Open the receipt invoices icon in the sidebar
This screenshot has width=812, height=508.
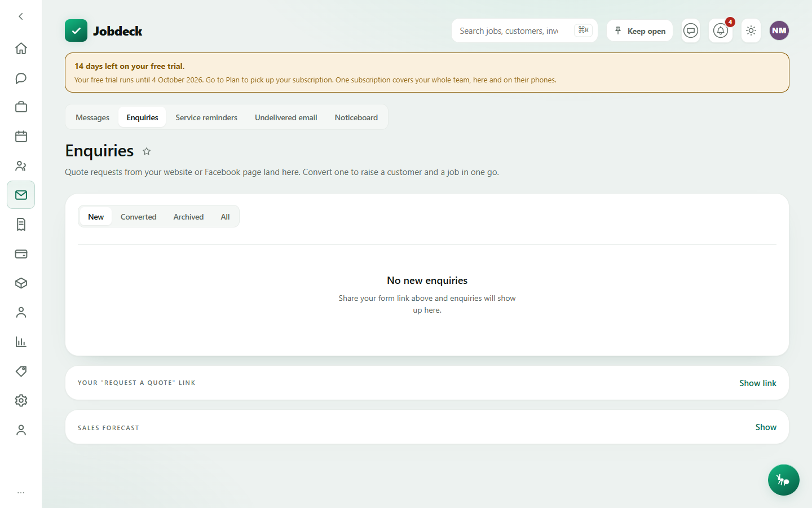[21, 225]
